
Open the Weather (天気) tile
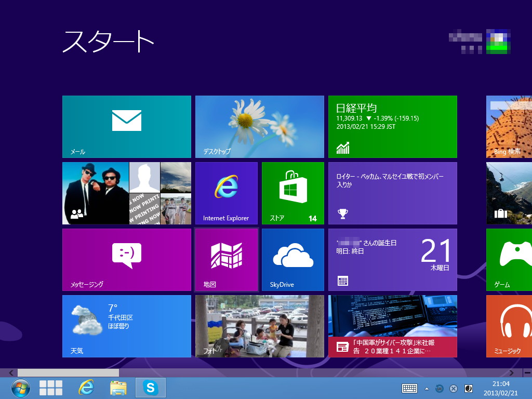coord(127,326)
